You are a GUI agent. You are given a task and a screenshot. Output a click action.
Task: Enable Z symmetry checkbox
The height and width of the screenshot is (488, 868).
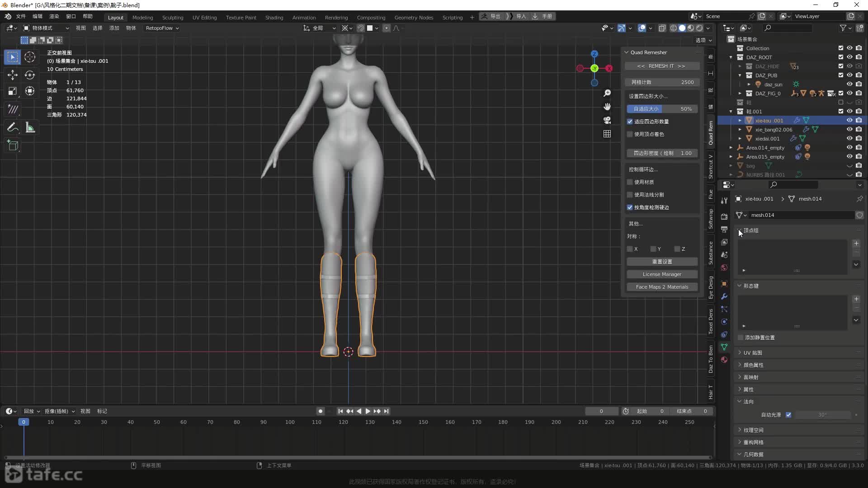click(677, 249)
